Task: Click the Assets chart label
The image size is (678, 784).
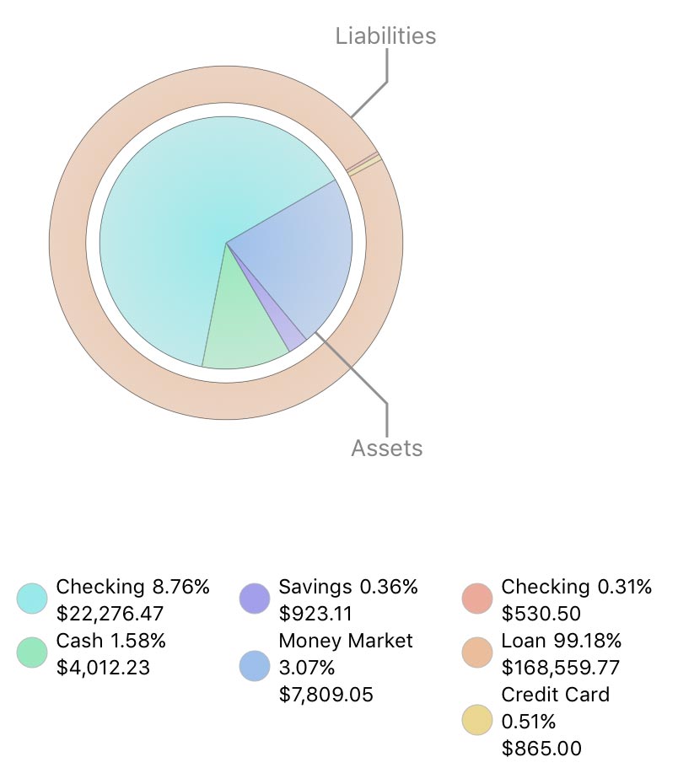Action: (386, 448)
